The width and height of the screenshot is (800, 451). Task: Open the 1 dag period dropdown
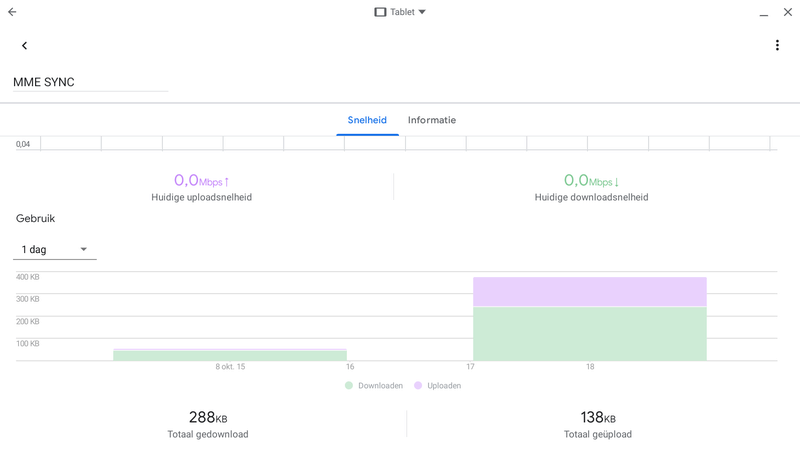click(55, 249)
